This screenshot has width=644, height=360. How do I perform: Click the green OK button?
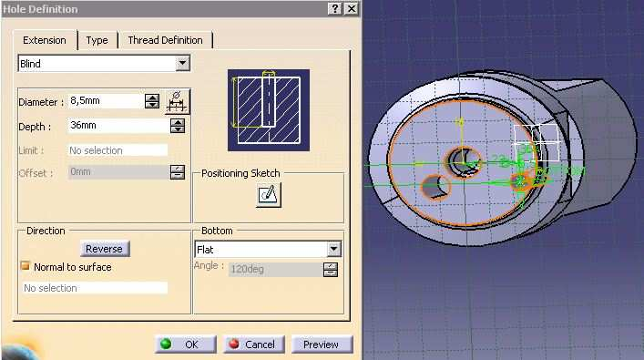click(186, 344)
